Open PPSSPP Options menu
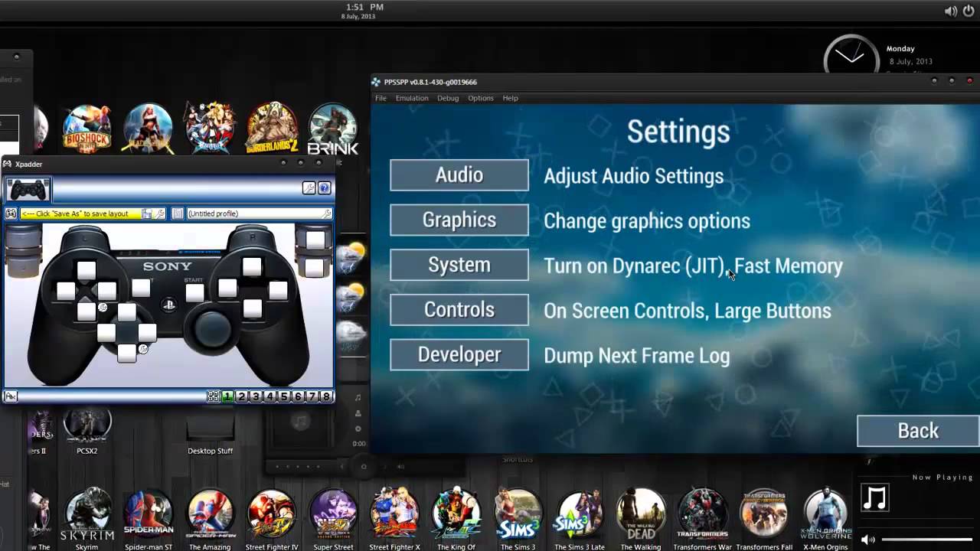This screenshot has height=551, width=980. [481, 98]
